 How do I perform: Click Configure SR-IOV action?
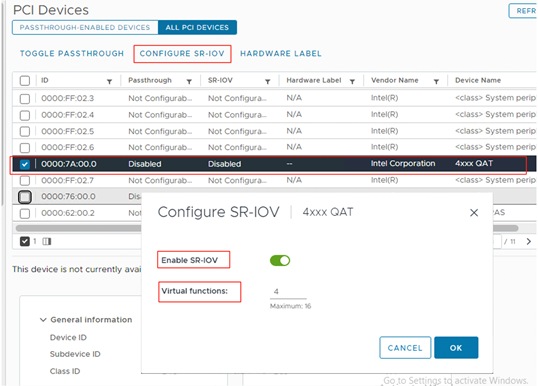[182, 54]
